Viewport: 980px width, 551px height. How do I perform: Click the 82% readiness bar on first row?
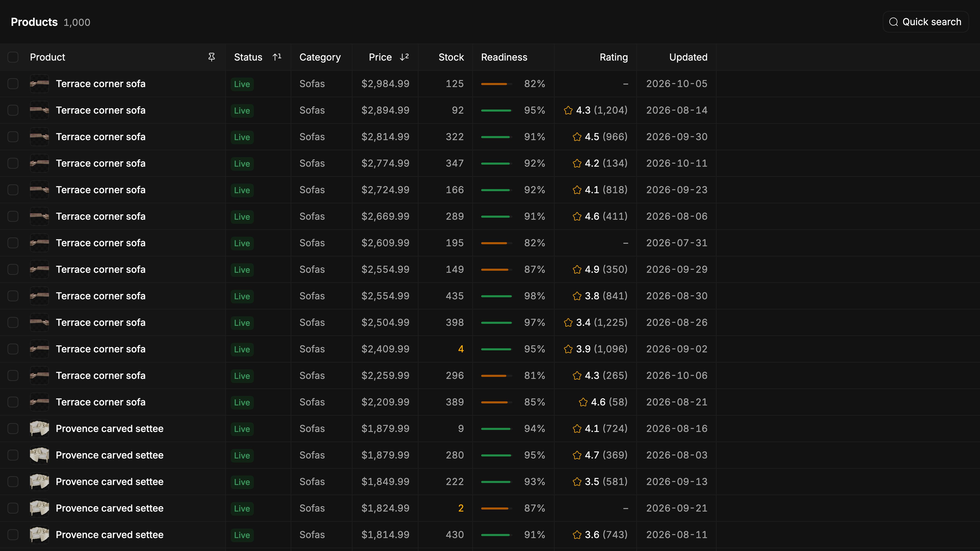pyautogui.click(x=497, y=84)
